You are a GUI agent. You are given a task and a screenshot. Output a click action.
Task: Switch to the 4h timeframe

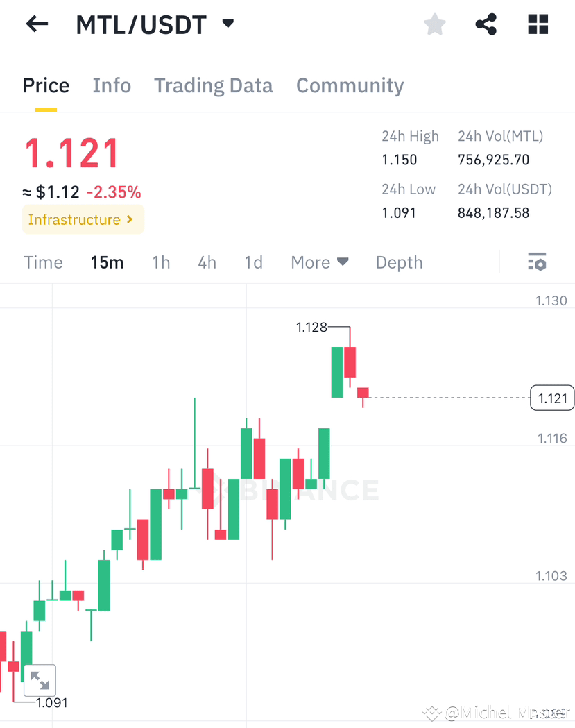click(207, 262)
